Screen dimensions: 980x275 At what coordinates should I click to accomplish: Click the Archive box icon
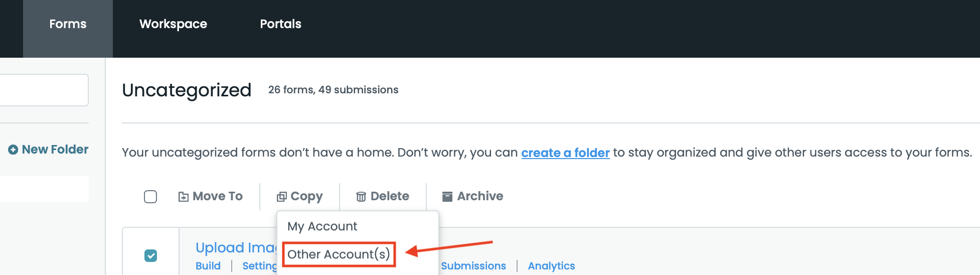(x=447, y=196)
